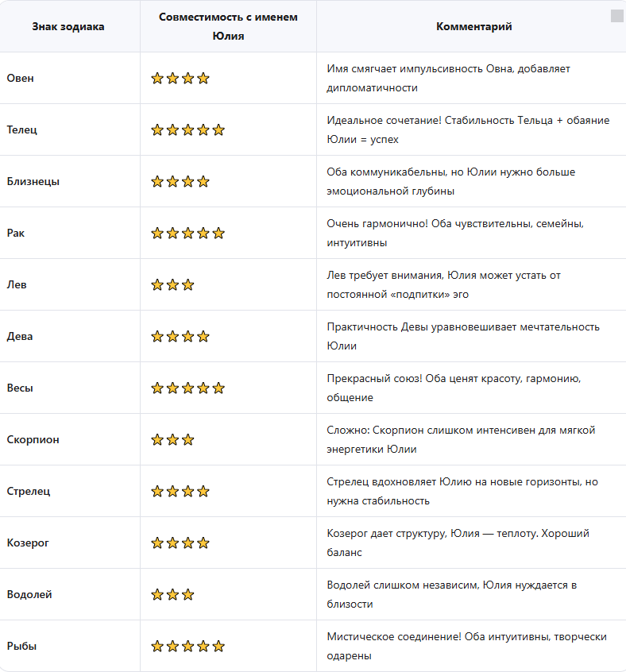
Task: Click the four-star rating for Козерог
Action: pyautogui.click(x=180, y=543)
